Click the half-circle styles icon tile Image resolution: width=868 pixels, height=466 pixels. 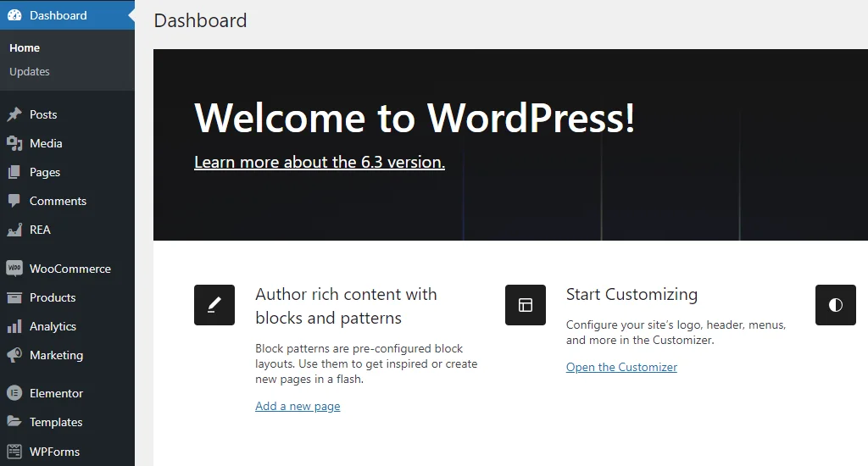click(835, 305)
